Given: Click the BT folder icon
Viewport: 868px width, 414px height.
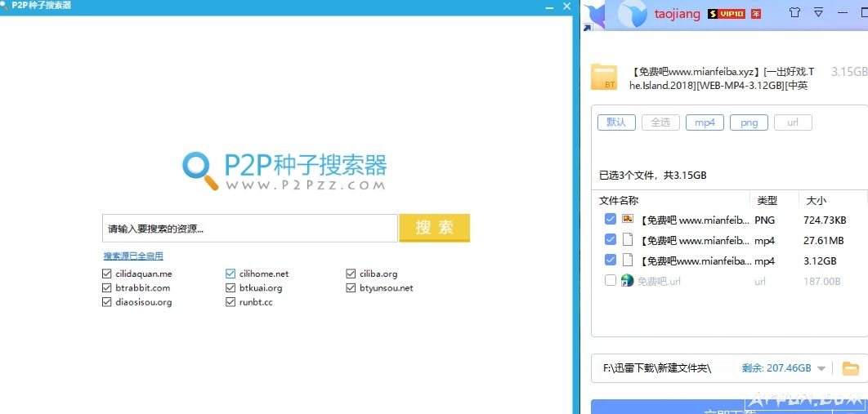Looking at the screenshot, I should click(603, 77).
